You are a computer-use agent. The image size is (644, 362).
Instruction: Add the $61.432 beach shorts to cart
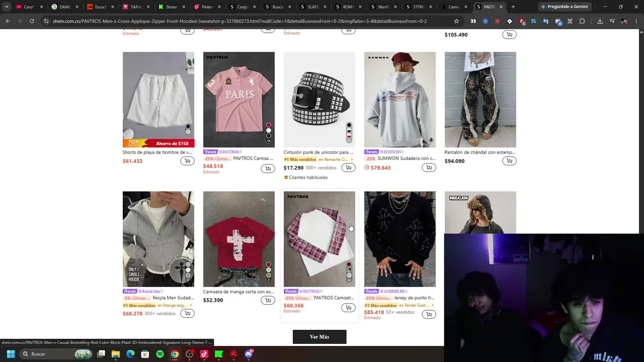[187, 161]
